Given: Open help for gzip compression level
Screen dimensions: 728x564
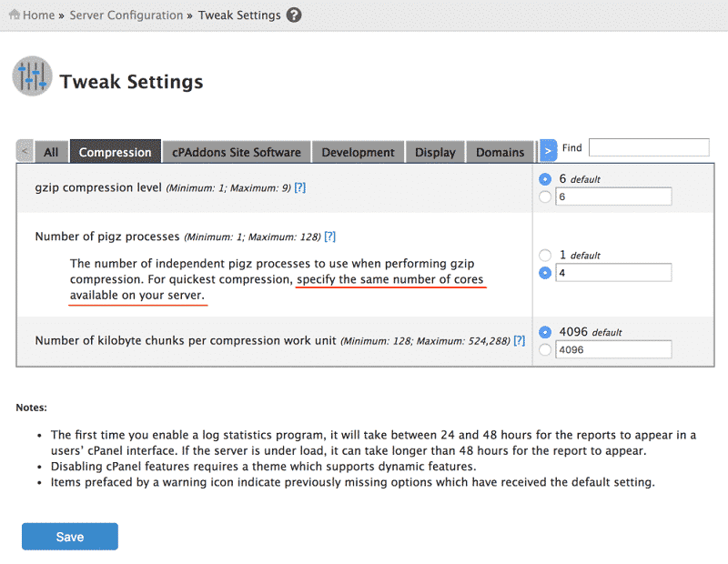Looking at the screenshot, I should [299, 187].
